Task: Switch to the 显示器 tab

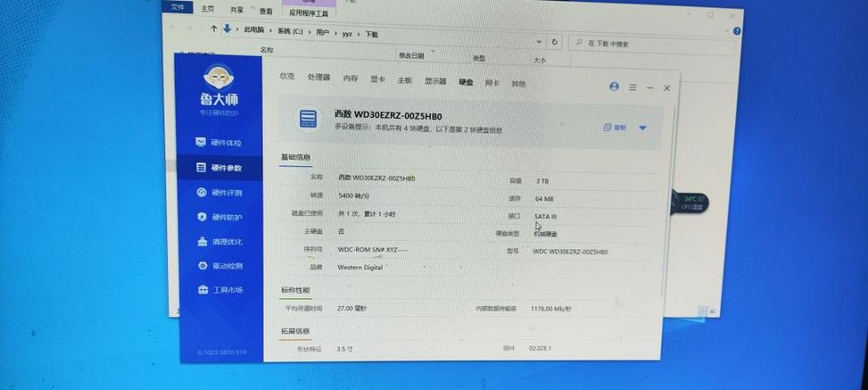Action: 435,81
